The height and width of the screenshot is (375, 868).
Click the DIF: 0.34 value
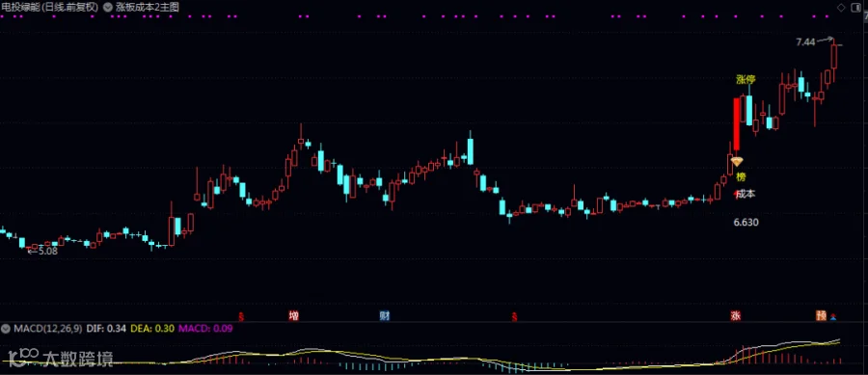[106, 329]
